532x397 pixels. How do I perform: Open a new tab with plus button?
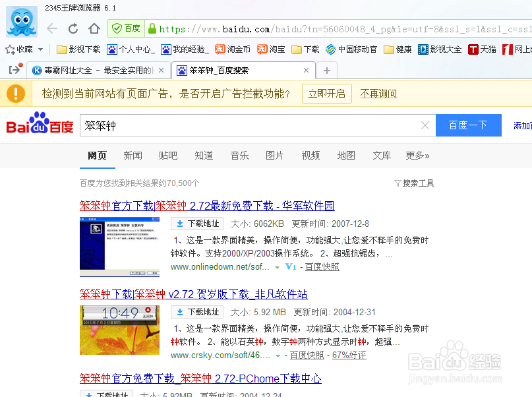tap(327, 71)
